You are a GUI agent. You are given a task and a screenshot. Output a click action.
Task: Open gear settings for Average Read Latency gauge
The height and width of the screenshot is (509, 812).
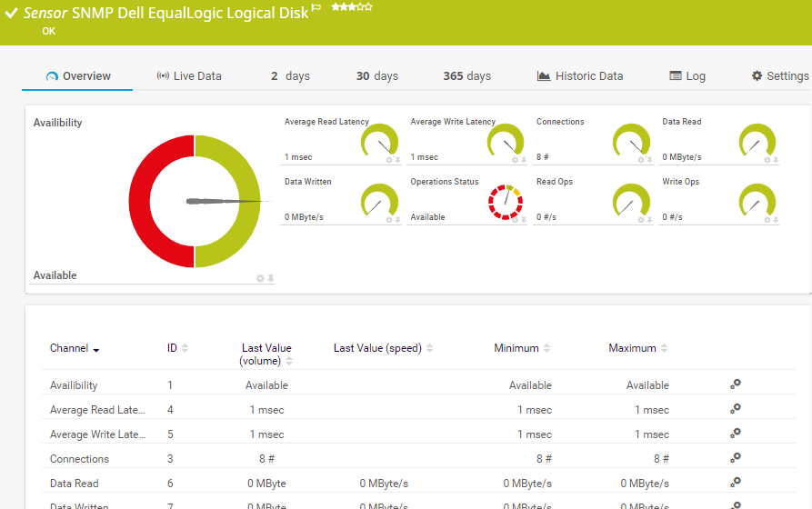tap(389, 160)
